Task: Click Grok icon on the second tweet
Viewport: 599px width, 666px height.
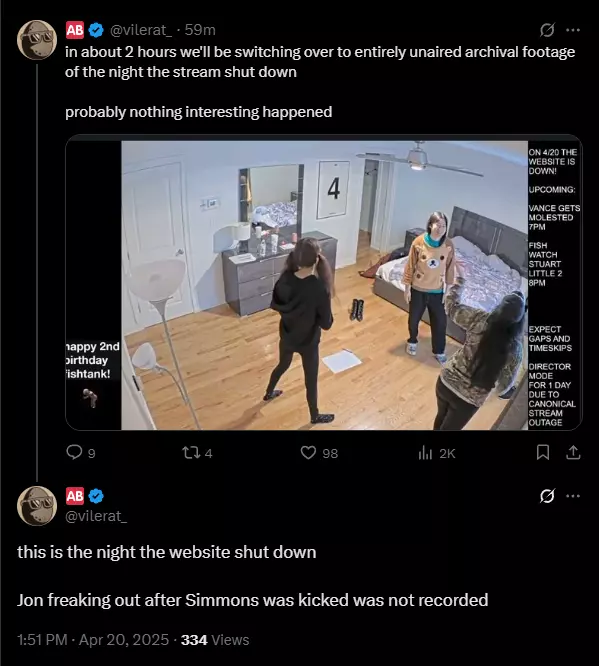Action: click(547, 496)
